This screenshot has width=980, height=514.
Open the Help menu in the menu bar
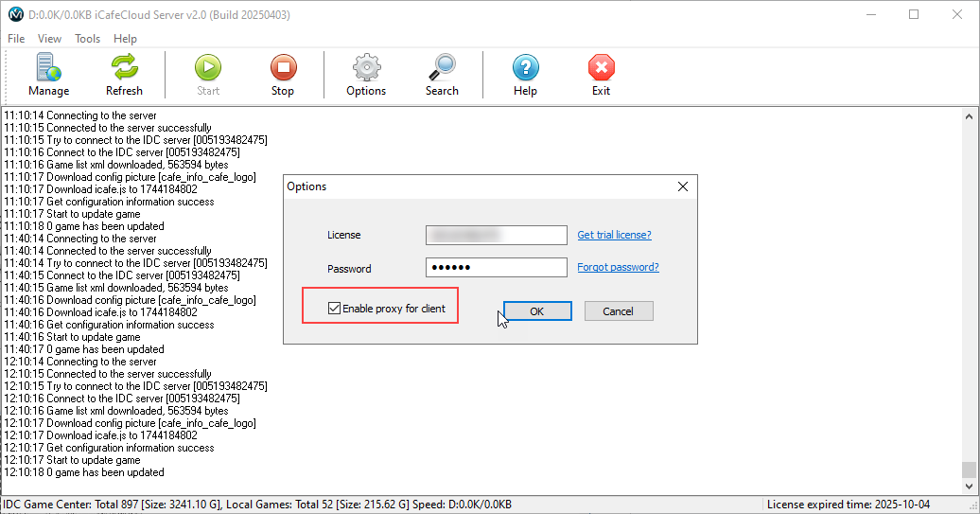point(125,39)
